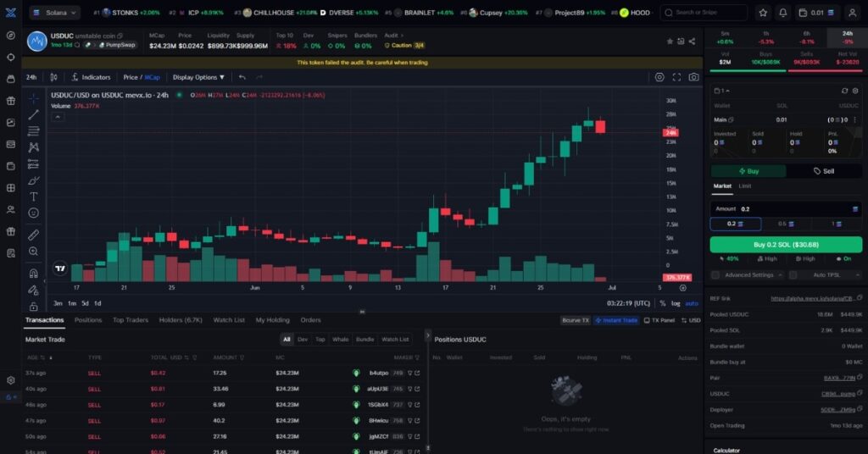Expand the wallet count selector
Screen dimensions: 868x454
point(721,91)
